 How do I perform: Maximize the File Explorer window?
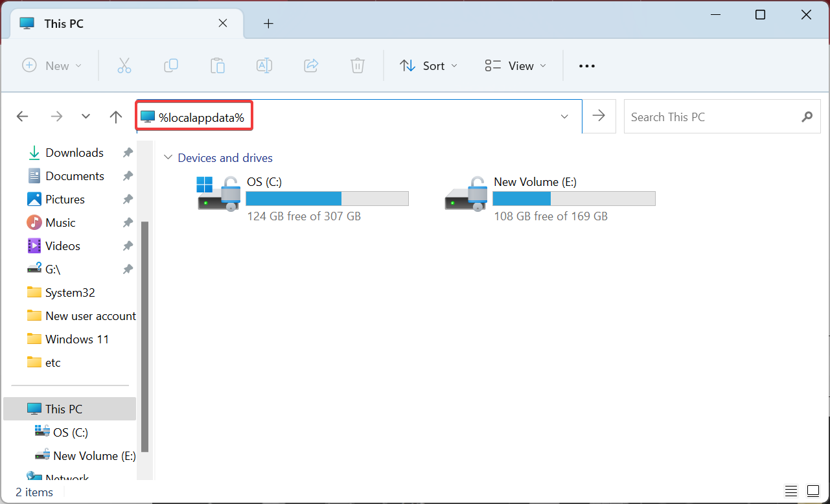coord(761,15)
